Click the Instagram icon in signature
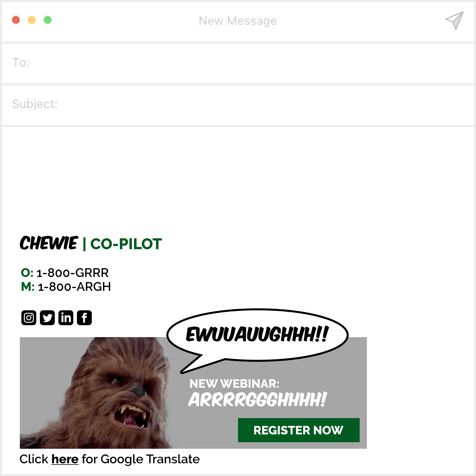476x476 pixels. point(29,318)
